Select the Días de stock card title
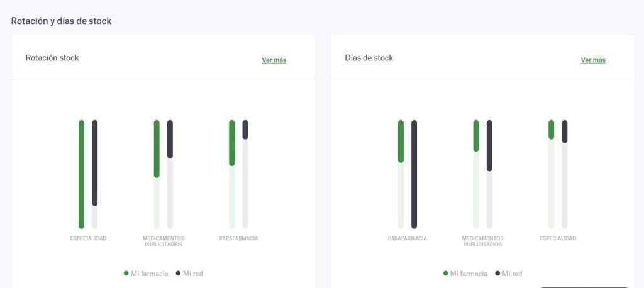The width and height of the screenshot is (644, 288). [369, 58]
